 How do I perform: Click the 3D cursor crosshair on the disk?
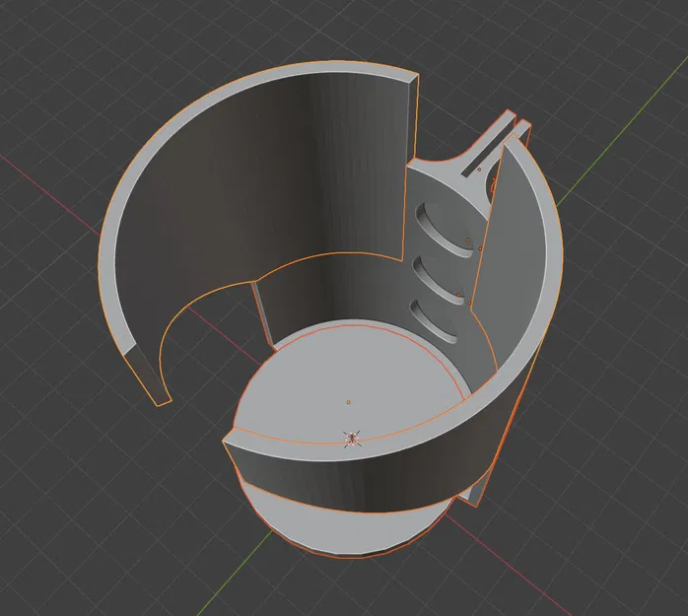(352, 439)
